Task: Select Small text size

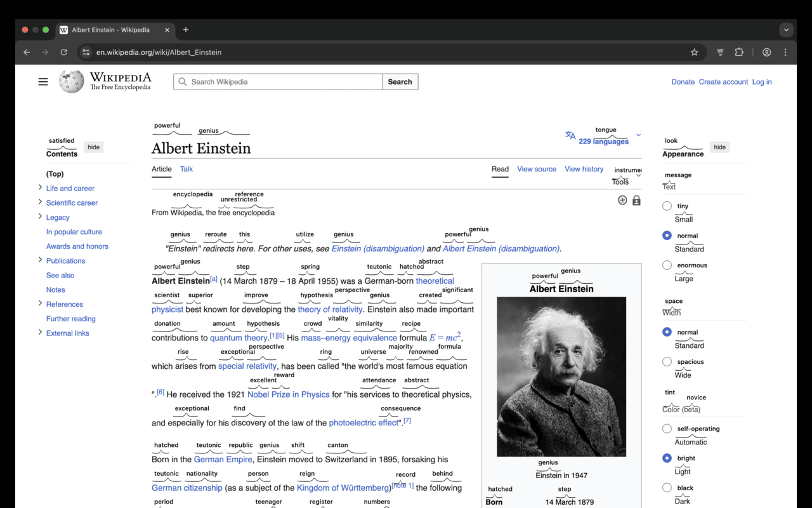Action: point(667,206)
